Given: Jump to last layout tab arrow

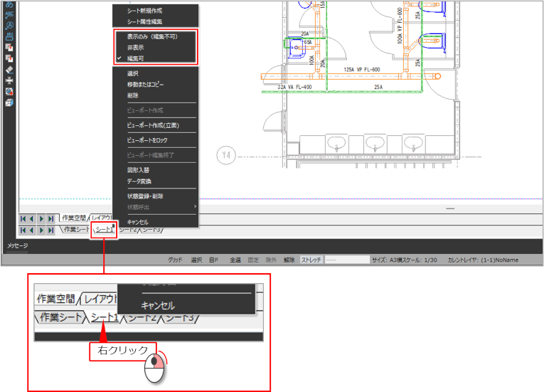Looking at the screenshot, I should [51, 218].
